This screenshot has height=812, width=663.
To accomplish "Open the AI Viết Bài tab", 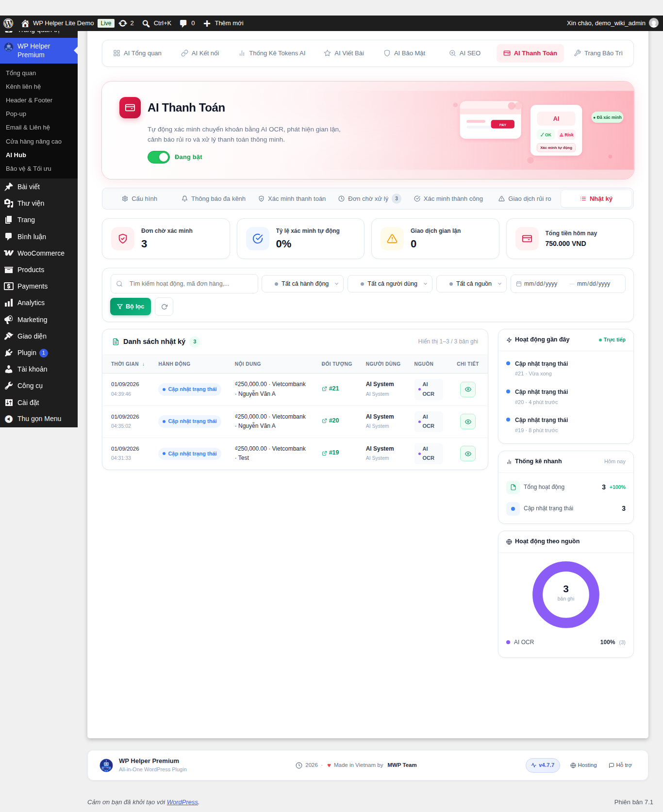I will (344, 53).
